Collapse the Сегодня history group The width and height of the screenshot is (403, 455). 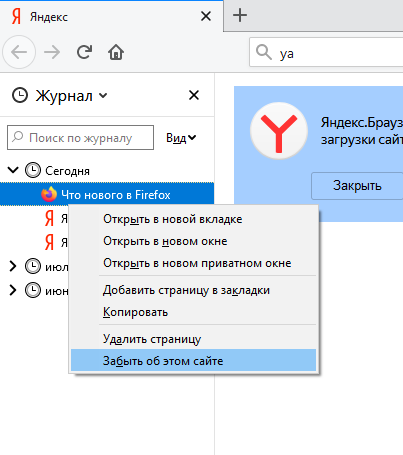pyautogui.click(x=13, y=170)
